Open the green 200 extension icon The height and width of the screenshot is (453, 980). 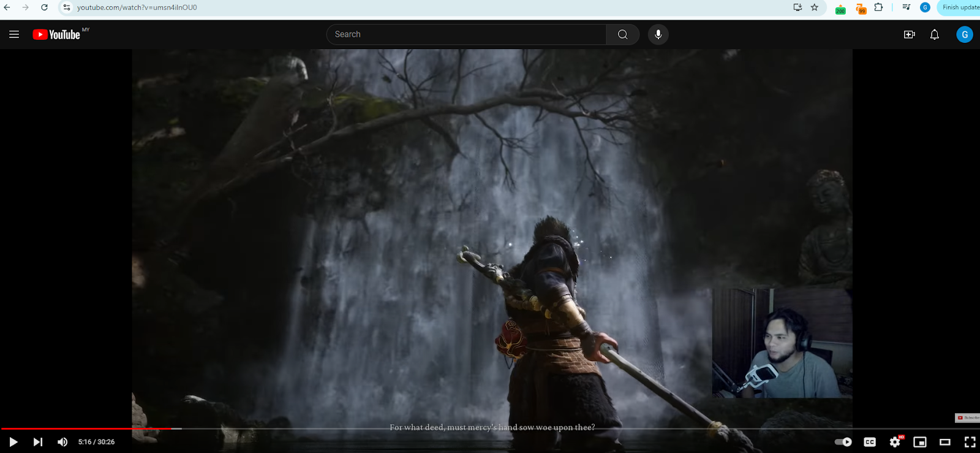click(x=840, y=9)
